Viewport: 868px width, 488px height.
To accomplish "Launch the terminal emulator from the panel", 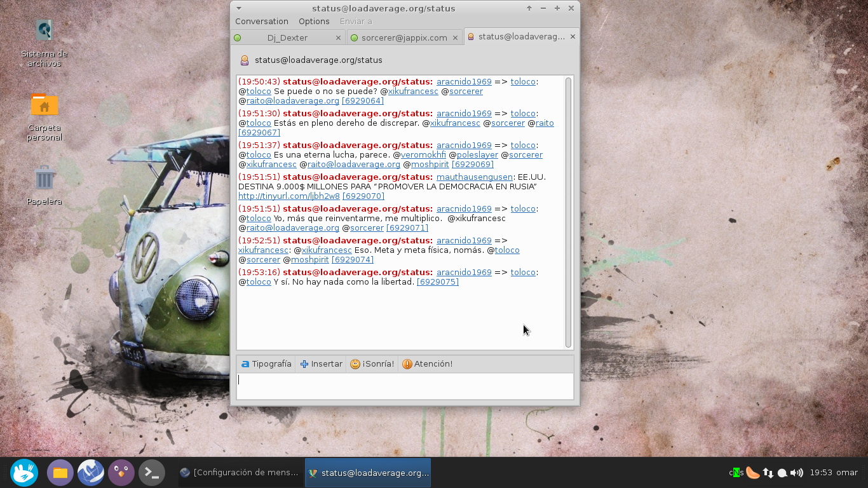I will pyautogui.click(x=152, y=473).
